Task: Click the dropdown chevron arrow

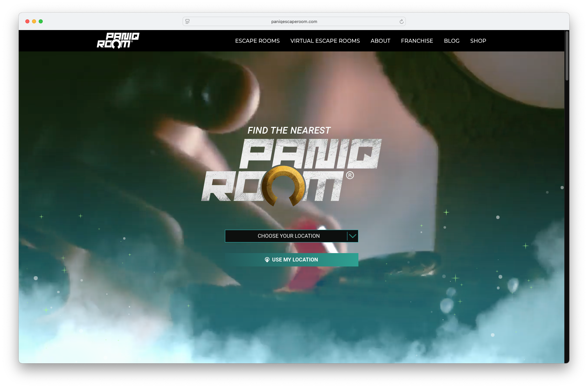Action: pos(352,236)
